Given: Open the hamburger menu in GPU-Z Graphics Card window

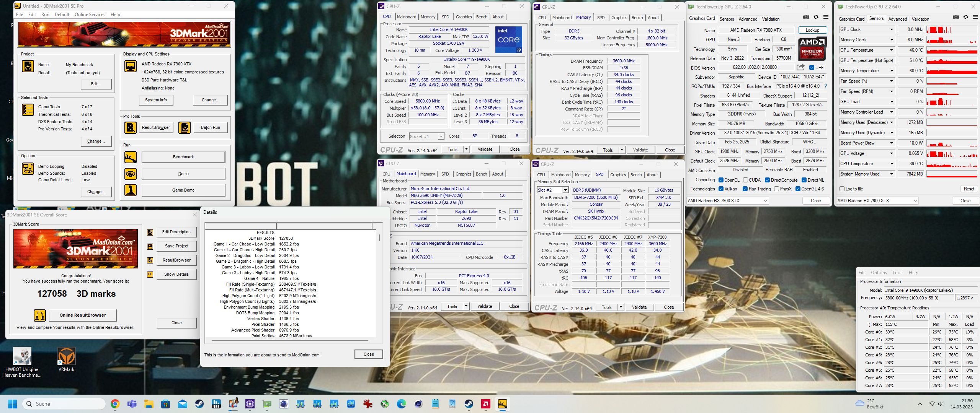Looking at the screenshot, I should tap(826, 17).
